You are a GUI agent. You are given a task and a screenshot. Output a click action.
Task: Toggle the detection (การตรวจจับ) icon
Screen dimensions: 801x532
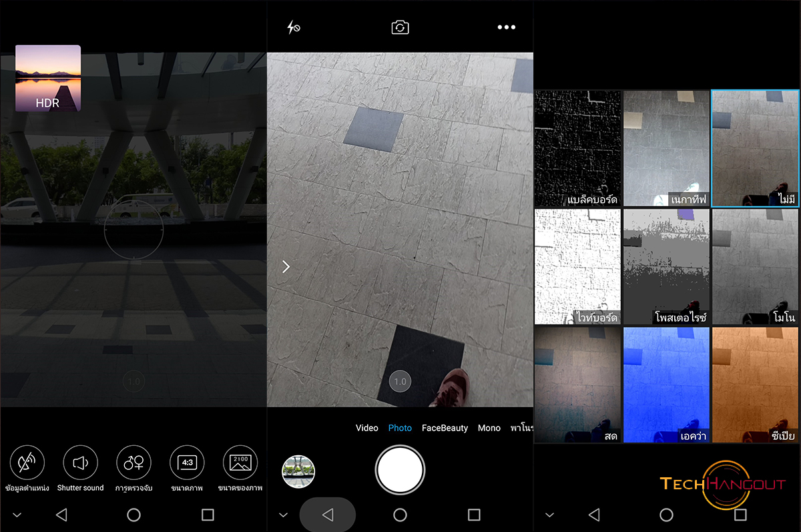133,463
